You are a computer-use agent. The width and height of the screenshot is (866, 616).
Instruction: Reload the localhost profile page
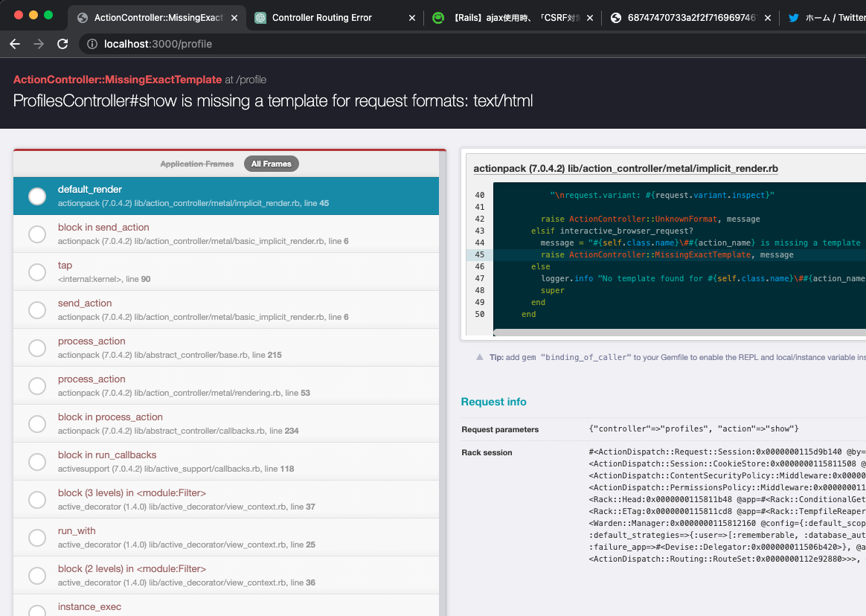pos(62,44)
